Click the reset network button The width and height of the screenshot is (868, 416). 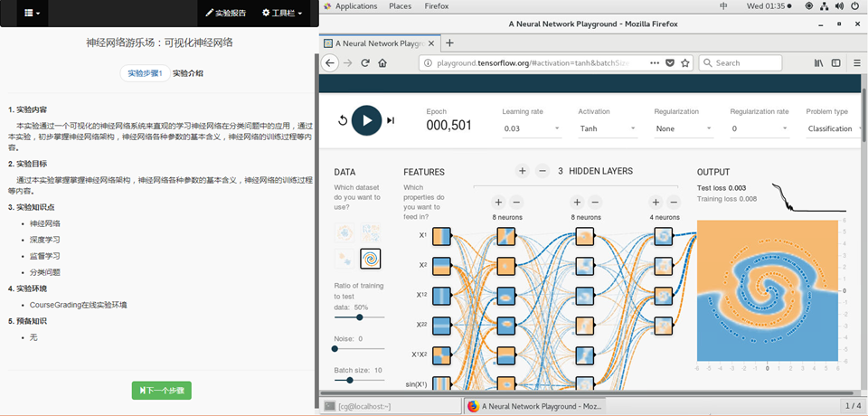click(342, 120)
